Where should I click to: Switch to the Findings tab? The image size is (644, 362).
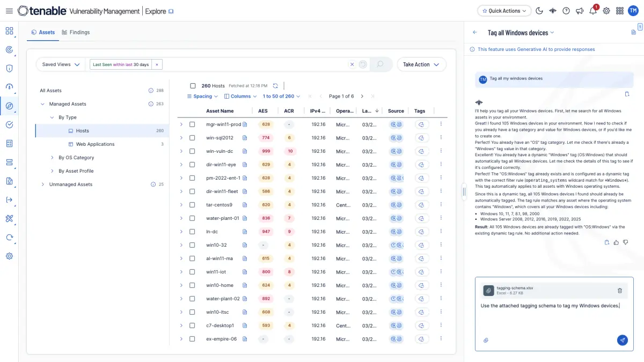click(x=76, y=32)
